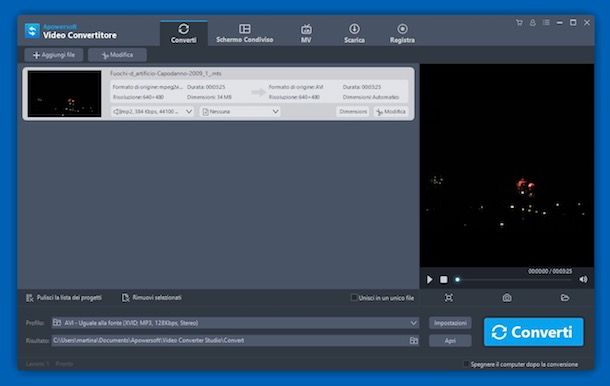
Task: Open the snapshot folder icon
Action: 565,298
